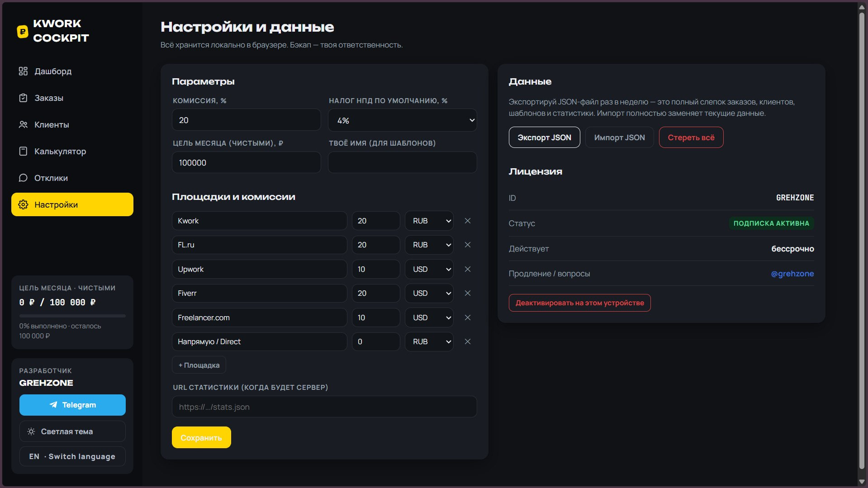Click the yellow Сохранить button

[201, 437]
